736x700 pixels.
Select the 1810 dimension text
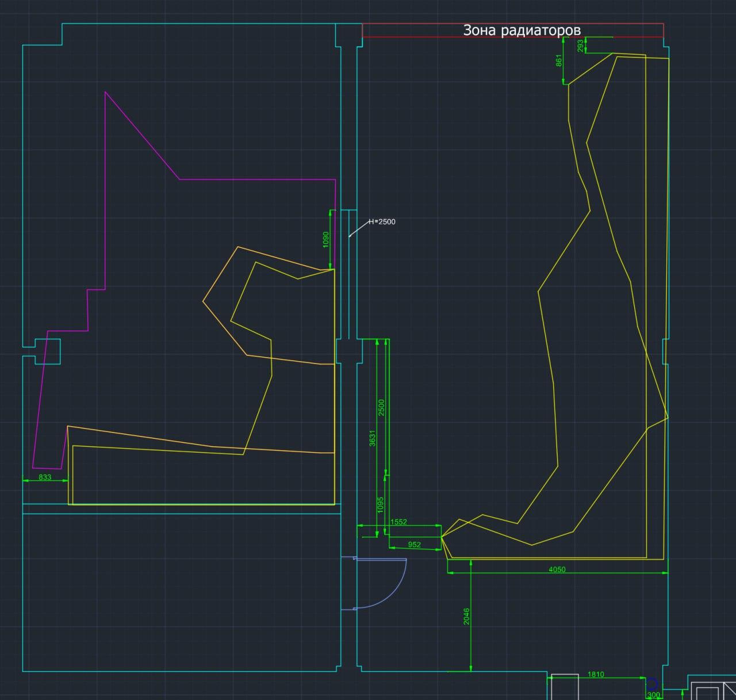tap(596, 674)
